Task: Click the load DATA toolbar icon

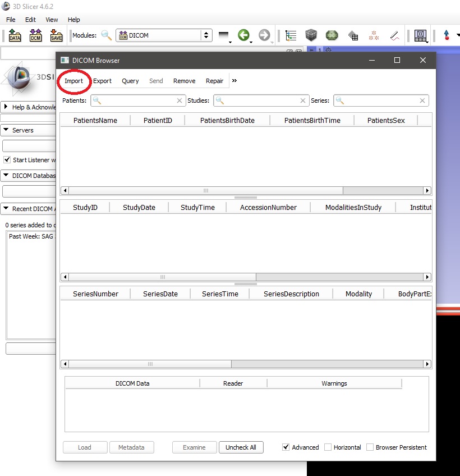Action: [x=15, y=36]
